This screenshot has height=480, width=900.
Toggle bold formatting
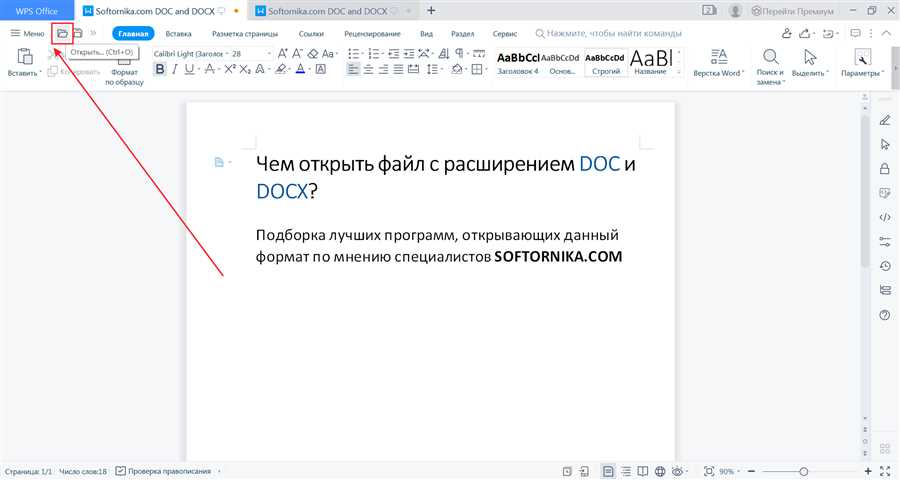(x=160, y=69)
